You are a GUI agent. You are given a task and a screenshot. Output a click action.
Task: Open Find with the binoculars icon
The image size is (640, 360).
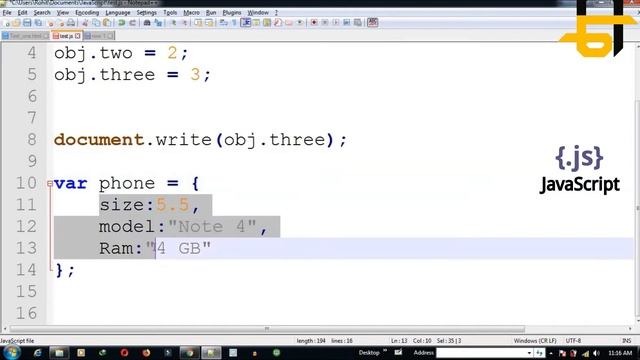[147, 23]
